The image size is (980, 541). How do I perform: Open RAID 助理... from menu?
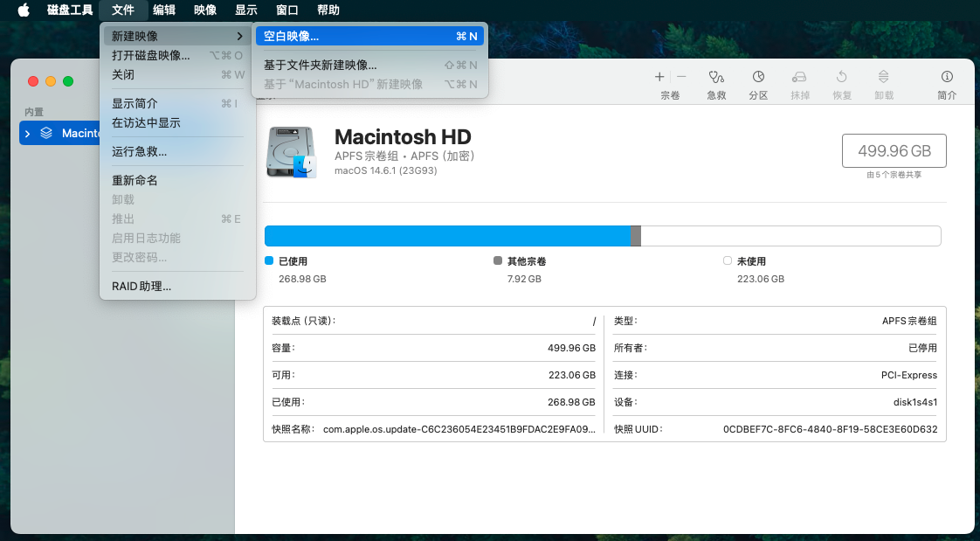pyautogui.click(x=177, y=287)
